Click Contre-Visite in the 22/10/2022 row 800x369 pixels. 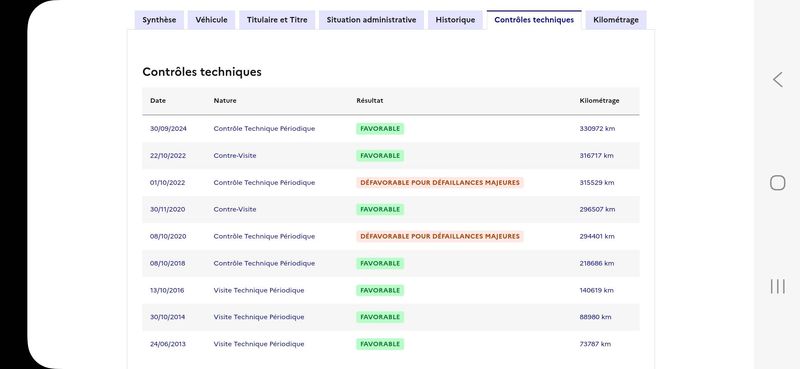tap(235, 156)
